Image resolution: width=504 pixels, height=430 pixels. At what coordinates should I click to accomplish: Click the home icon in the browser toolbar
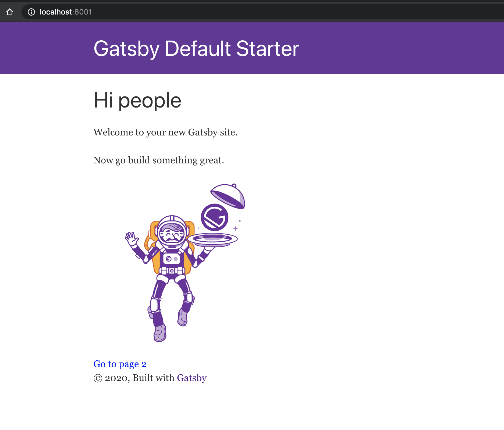[10, 12]
